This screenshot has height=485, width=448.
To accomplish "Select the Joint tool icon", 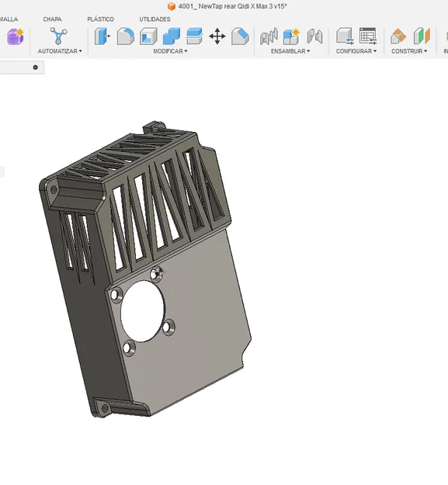I will pyautogui.click(x=269, y=36).
